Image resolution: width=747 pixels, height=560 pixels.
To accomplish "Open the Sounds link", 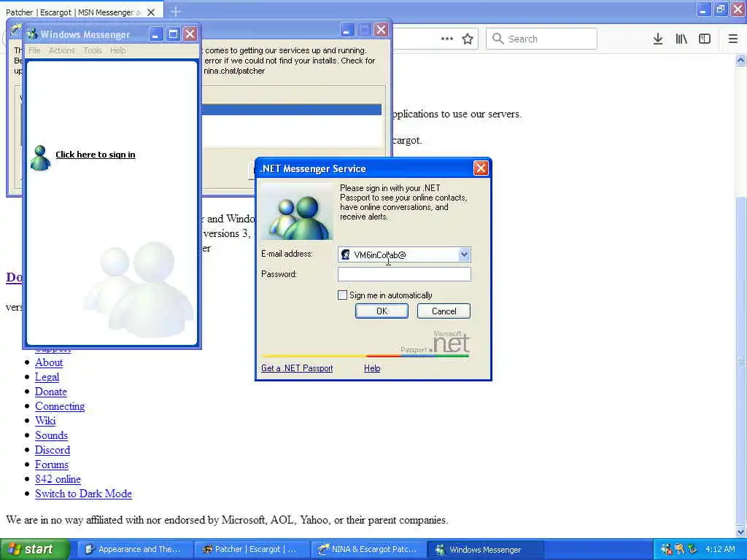I will pos(52,436).
